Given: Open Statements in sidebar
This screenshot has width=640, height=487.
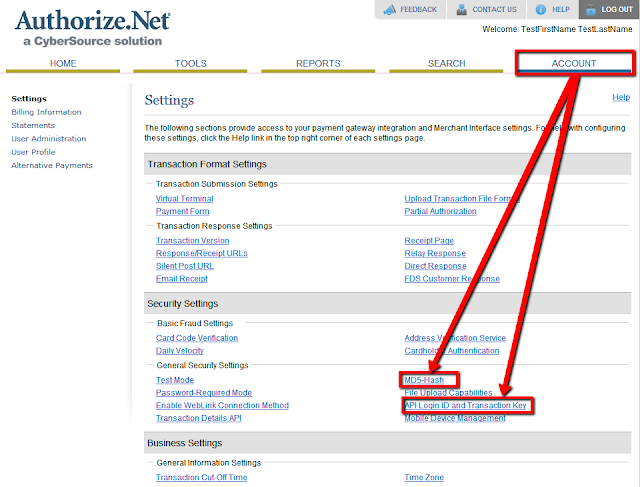Looking at the screenshot, I should [x=33, y=125].
